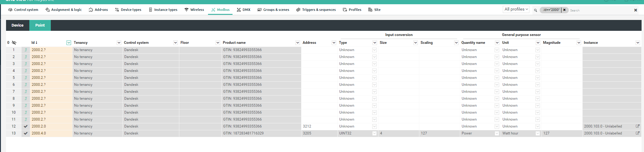Click the checkmark status in row 12
Screen dimensions: 644x152
[26, 126]
